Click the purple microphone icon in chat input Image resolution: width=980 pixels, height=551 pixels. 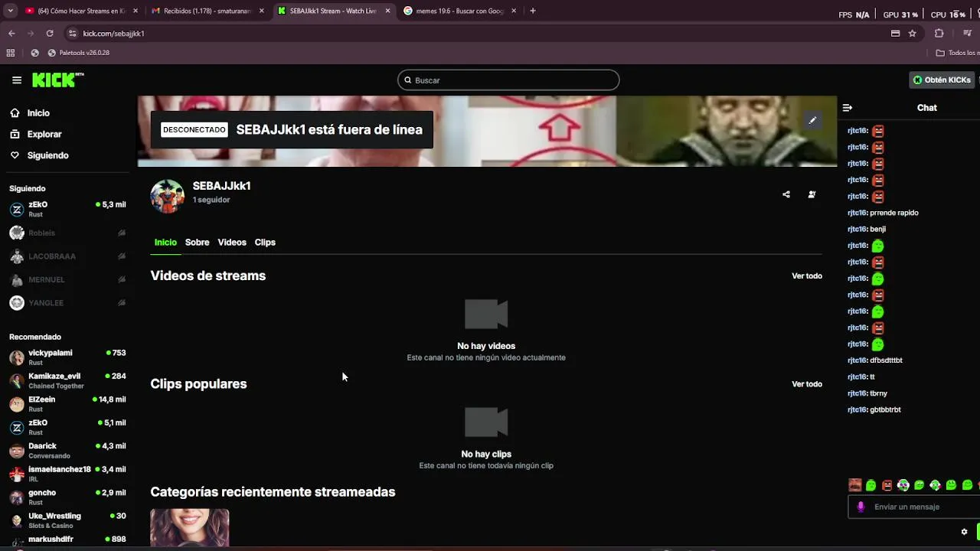861,507
